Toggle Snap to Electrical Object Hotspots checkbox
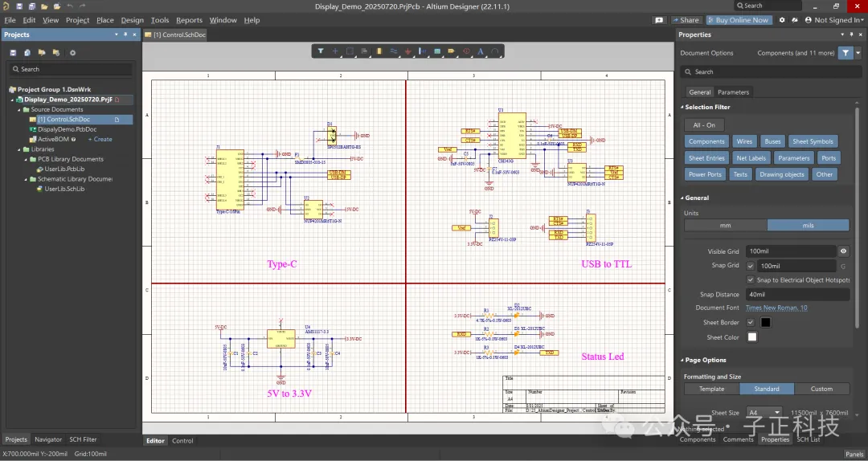This screenshot has width=868, height=461. 751,280
